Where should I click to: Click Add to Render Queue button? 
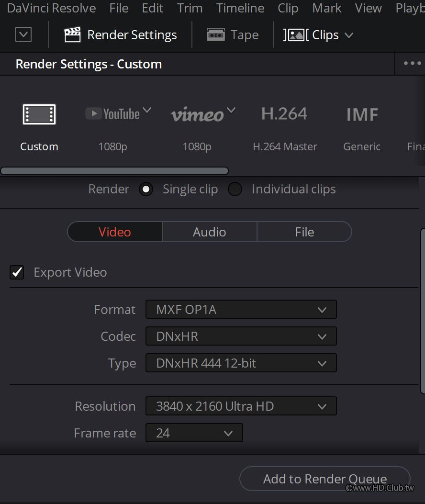tap(324, 479)
